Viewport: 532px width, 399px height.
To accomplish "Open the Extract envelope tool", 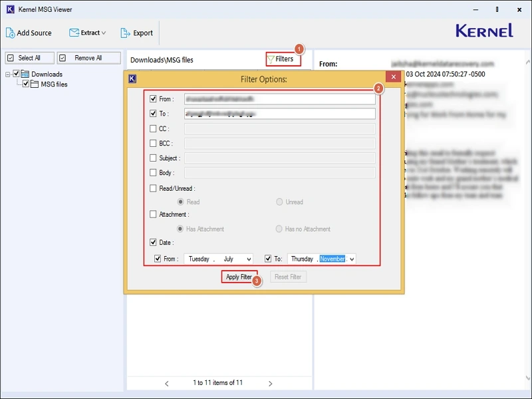I will pos(74,33).
